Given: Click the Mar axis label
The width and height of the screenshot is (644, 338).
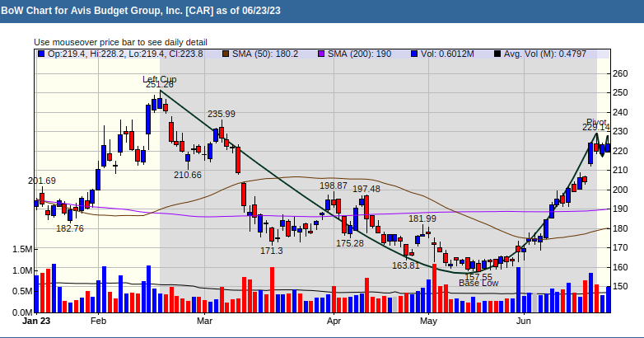Looking at the screenshot, I should [204, 321].
